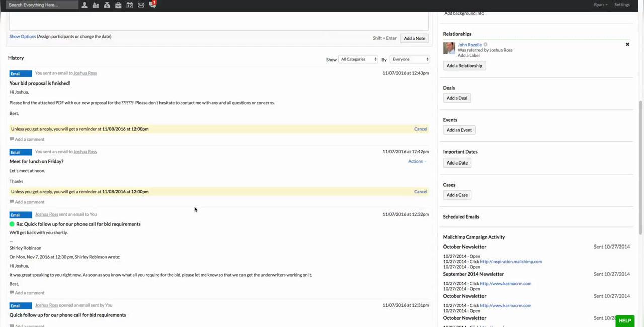
Task: Open the Contacts person icon in top bar
Action: tap(84, 5)
